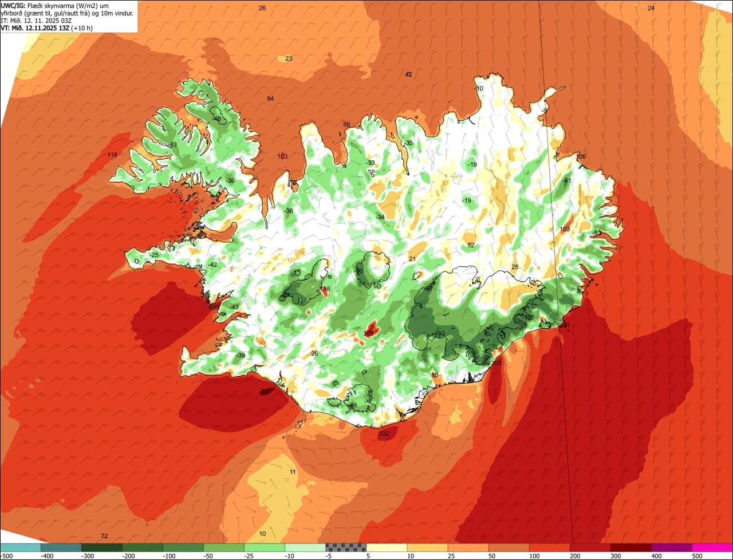
Task: Click the map value 23 in the northern sea
Action: coord(289,59)
